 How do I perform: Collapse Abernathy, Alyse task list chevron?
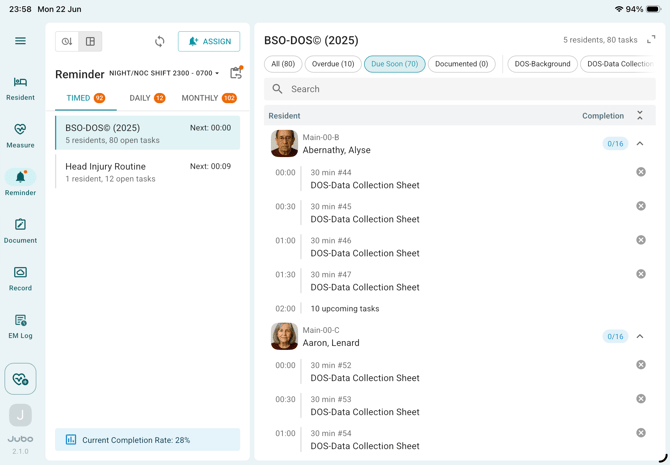[x=640, y=144]
